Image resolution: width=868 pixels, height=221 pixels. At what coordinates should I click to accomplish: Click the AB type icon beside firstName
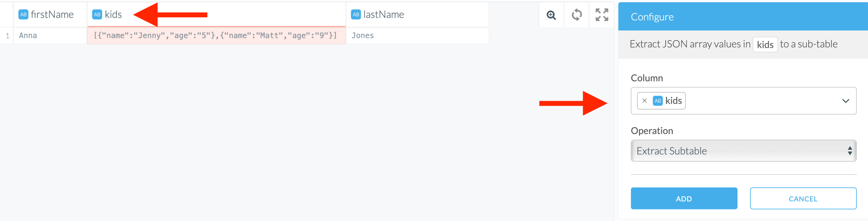pyautogui.click(x=23, y=14)
